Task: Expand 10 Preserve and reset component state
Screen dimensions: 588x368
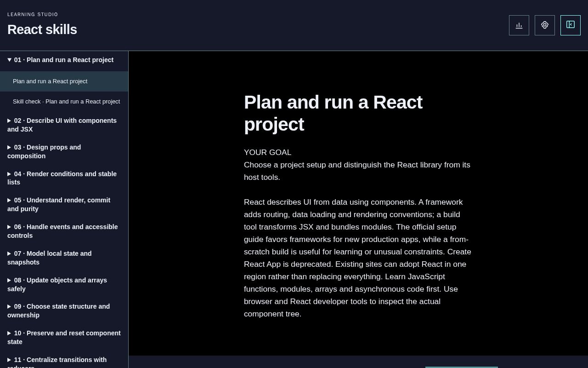Action: click(x=64, y=338)
